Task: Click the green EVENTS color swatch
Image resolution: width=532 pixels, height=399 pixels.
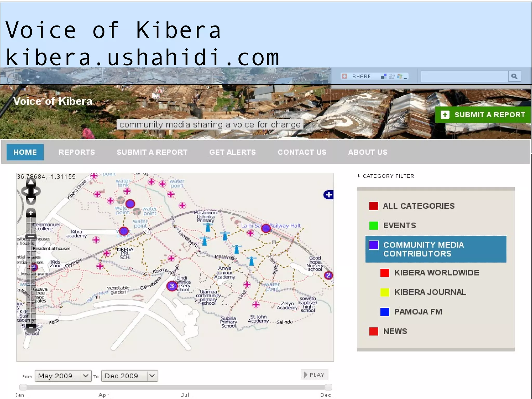Action: [374, 225]
